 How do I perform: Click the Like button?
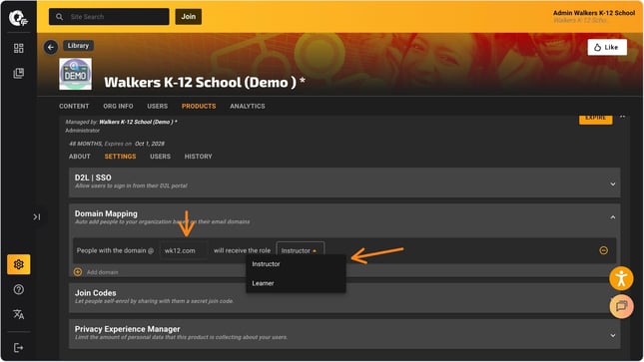(607, 47)
